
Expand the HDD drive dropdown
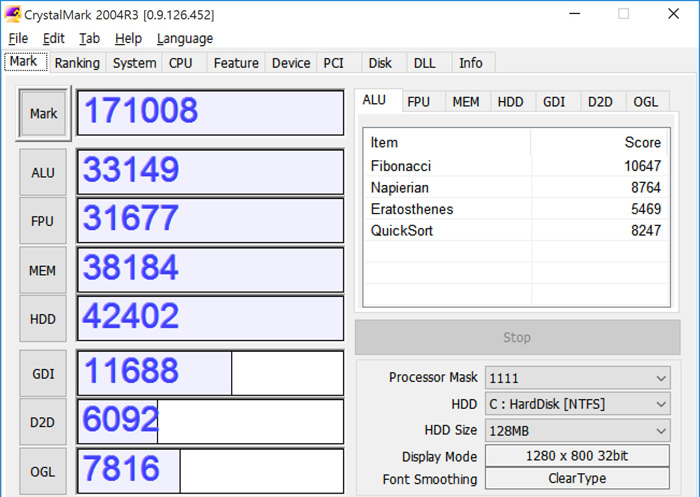pos(578,404)
